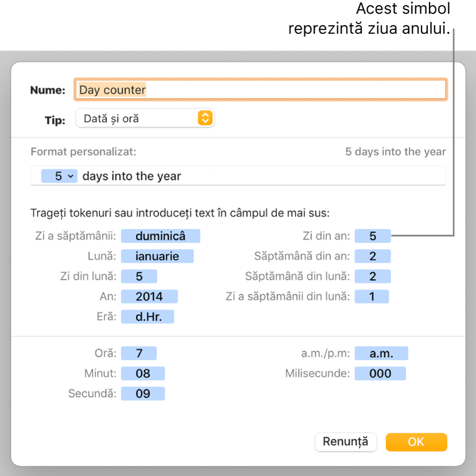476x476 pixels.
Task: Click the "Renunță" cancel button
Action: pos(346,442)
